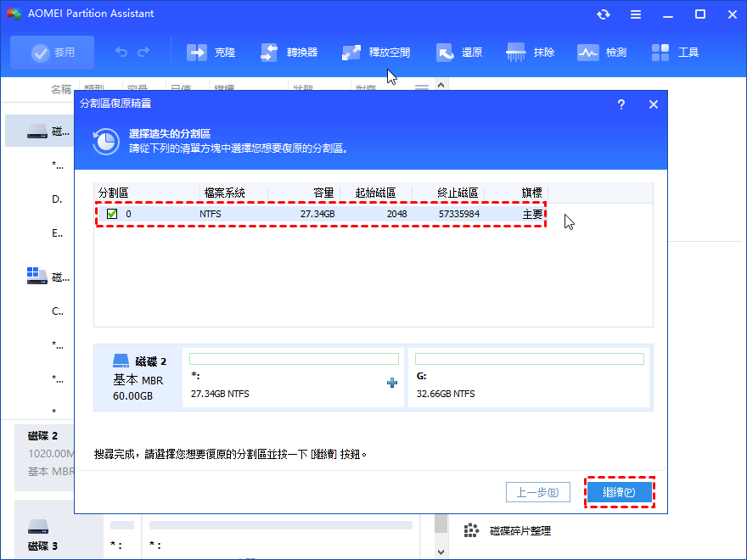Click the refresh icon in title bar
This screenshot has width=747, height=560.
[604, 14]
